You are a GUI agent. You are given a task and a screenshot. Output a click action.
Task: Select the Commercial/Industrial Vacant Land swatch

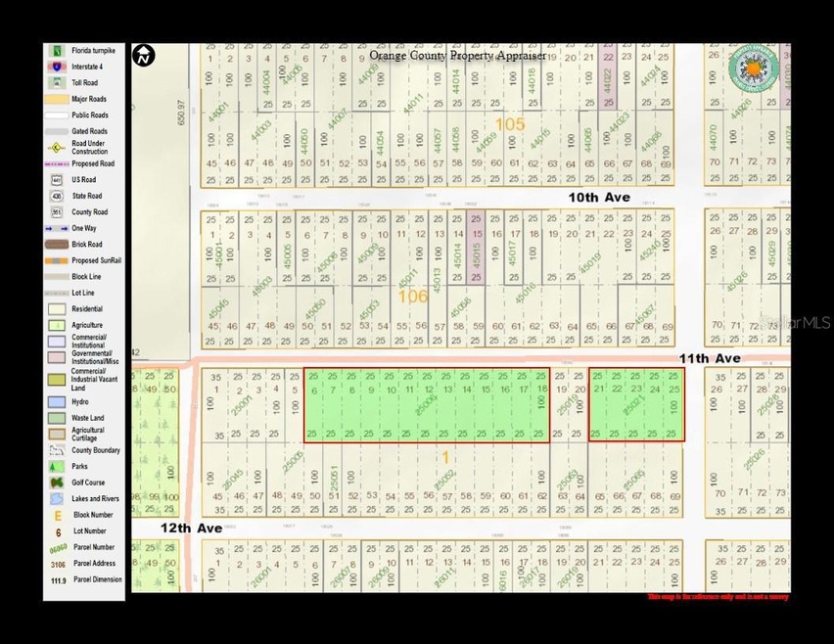[x=57, y=379]
